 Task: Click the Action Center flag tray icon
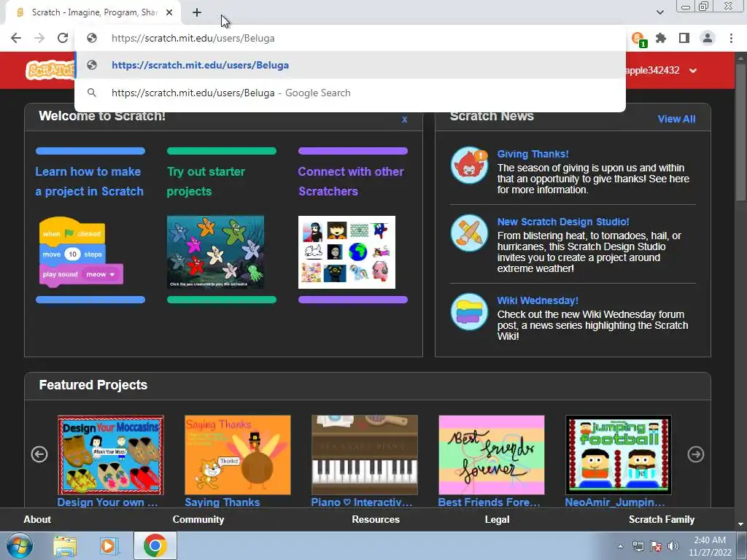pyautogui.click(x=656, y=546)
